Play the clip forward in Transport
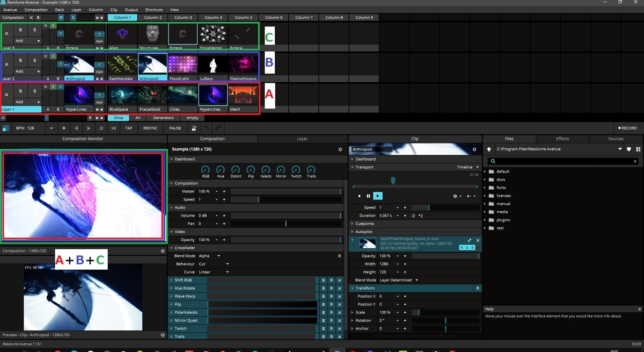The image size is (644, 352). [378, 196]
